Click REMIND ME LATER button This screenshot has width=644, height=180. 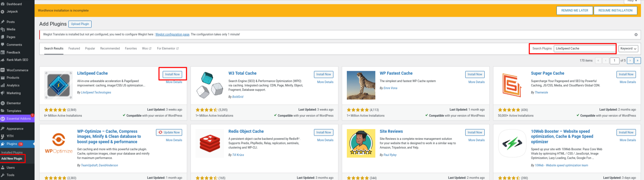tap(575, 10)
